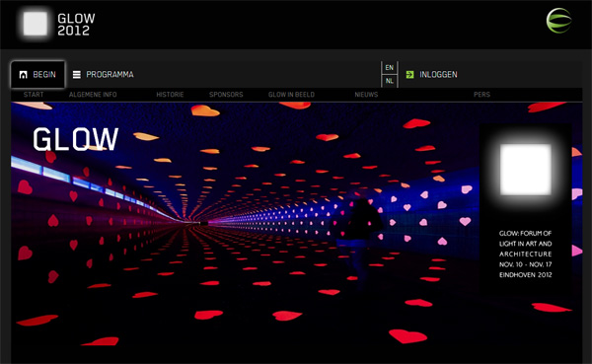Screen dimensions: 592x364
Task: Open the NIEUWS page
Action: click(x=366, y=95)
